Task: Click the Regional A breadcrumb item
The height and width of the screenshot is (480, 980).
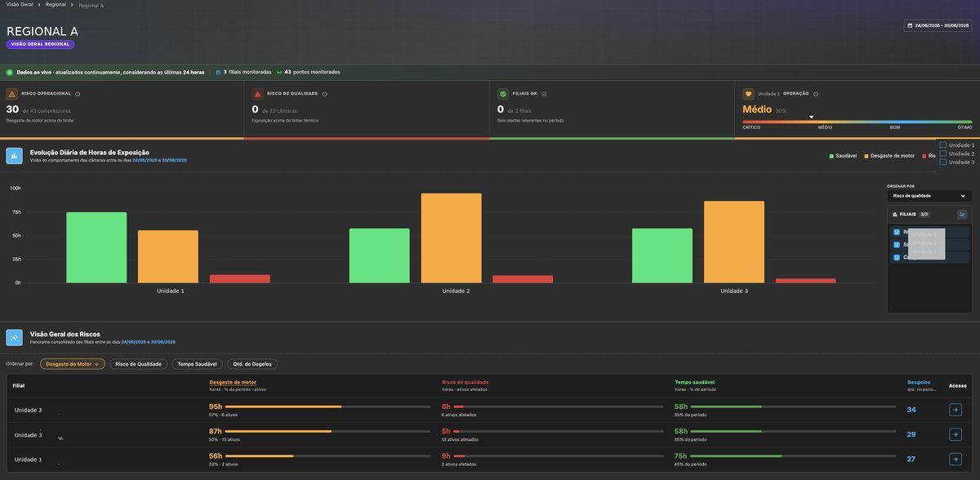Action: click(x=91, y=6)
